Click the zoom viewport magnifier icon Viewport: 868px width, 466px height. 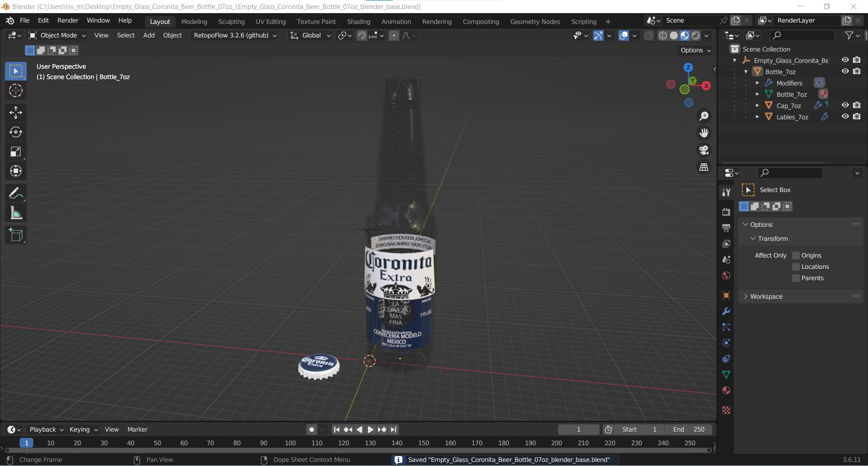pyautogui.click(x=704, y=116)
